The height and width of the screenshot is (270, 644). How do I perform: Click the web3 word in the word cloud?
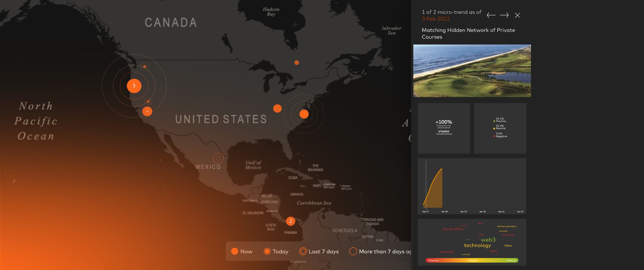point(488,240)
